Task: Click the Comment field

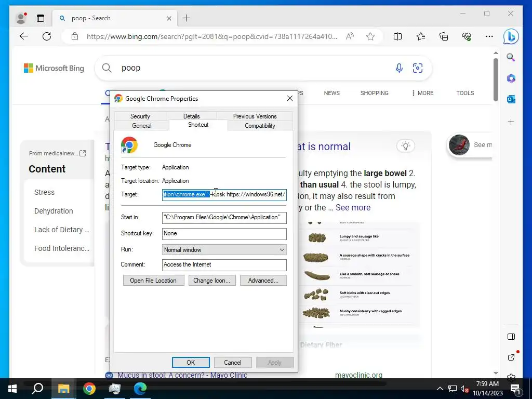Action: [x=224, y=265]
